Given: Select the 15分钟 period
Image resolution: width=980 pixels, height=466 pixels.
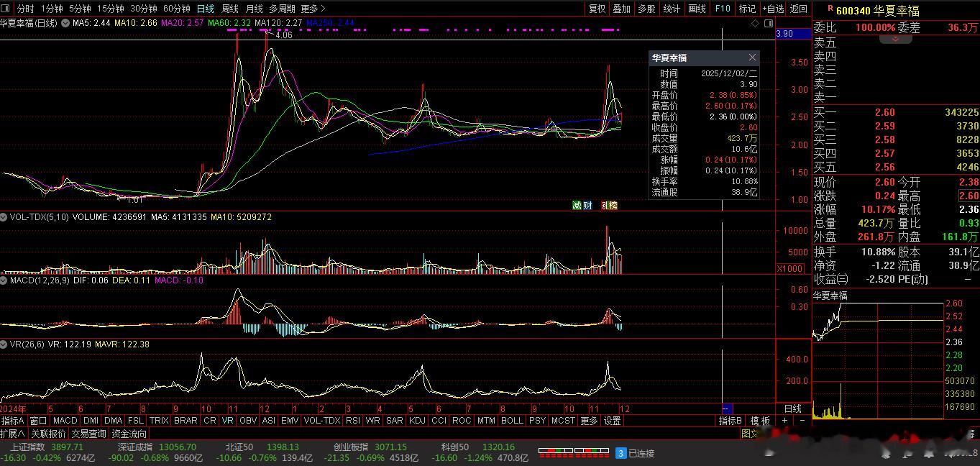Looking at the screenshot, I should [111, 9].
